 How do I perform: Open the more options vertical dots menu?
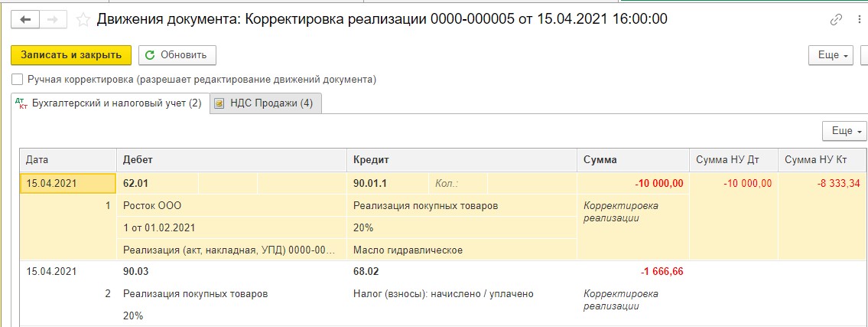click(x=860, y=19)
